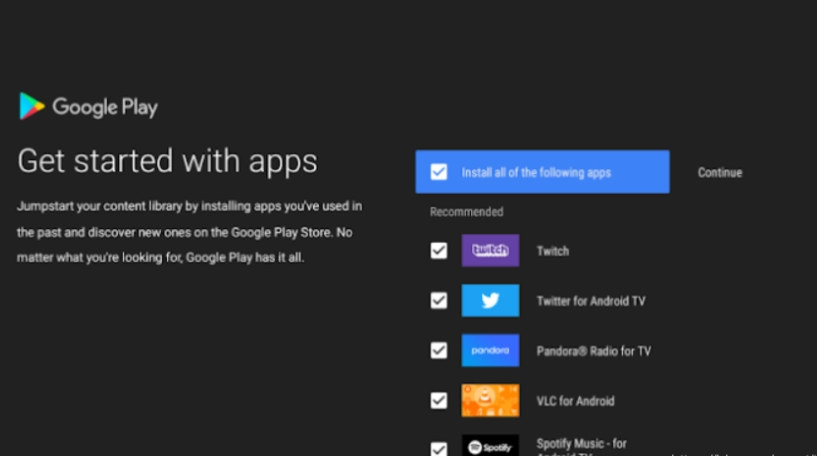
Task: Uncheck the Twitch checkbox
Action: 439,251
